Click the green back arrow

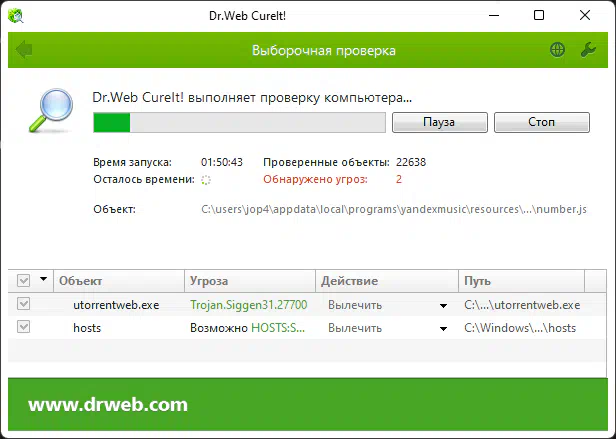coord(24,50)
